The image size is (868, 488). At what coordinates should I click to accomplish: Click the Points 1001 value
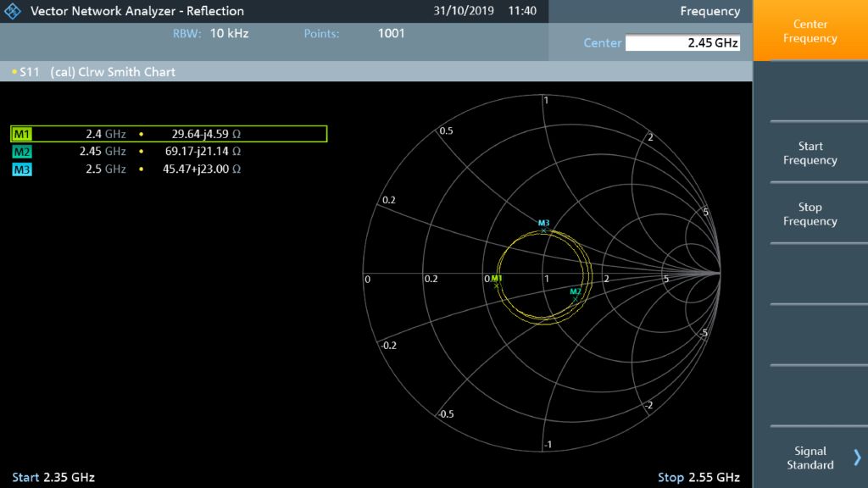(391, 34)
